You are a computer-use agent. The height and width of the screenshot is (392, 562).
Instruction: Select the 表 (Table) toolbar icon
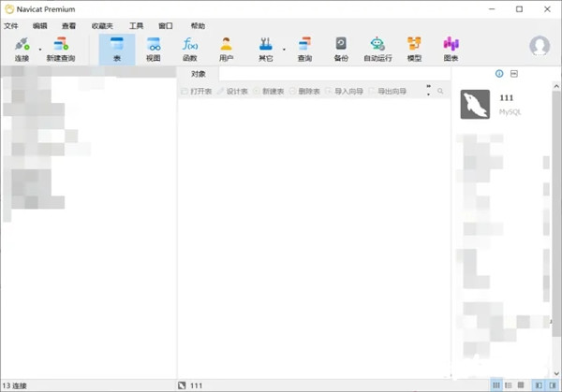(117, 49)
